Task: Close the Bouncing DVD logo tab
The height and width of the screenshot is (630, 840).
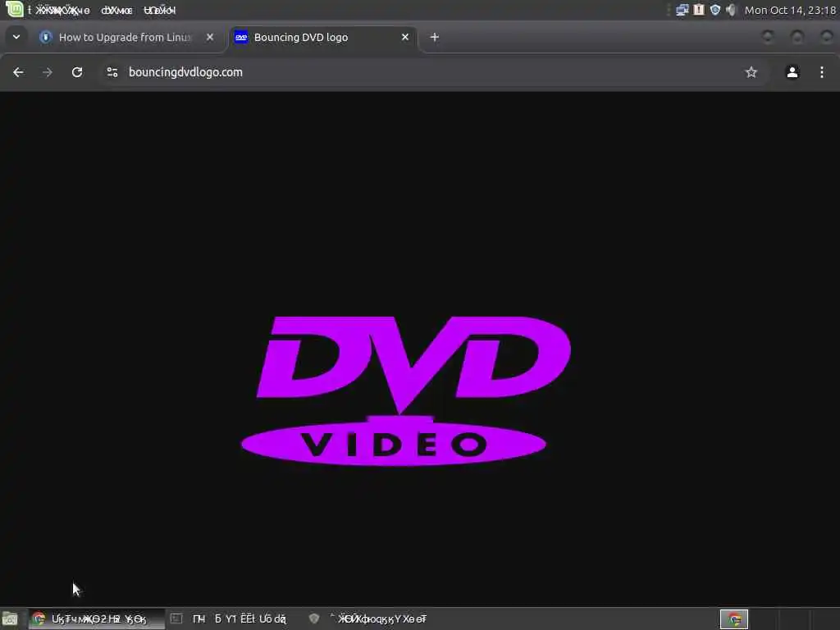Action: [x=405, y=37]
